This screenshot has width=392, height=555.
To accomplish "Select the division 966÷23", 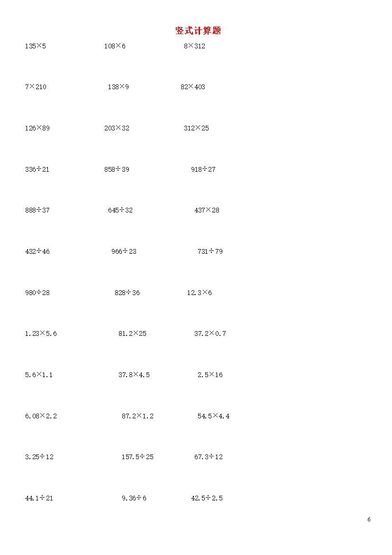I will click(x=124, y=252).
